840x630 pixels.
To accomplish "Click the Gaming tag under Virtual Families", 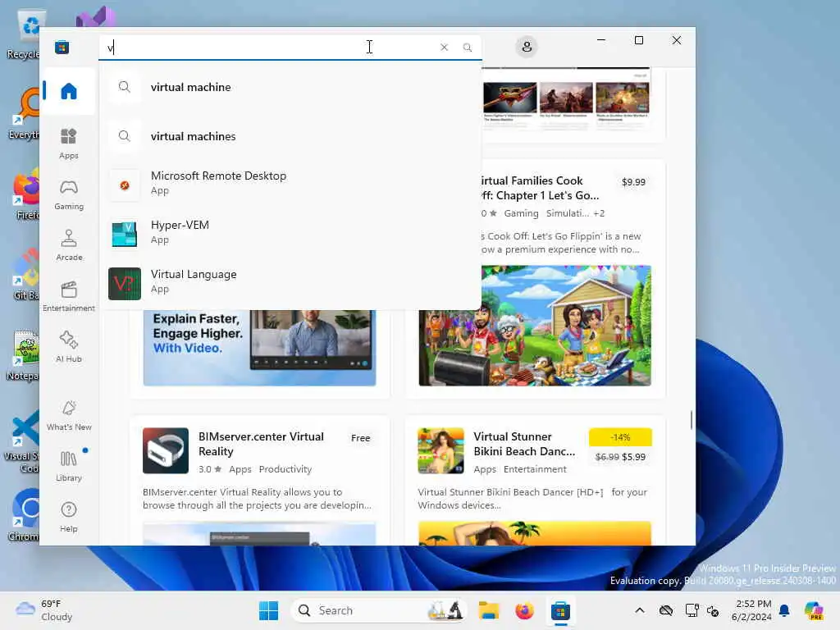I will click(x=521, y=213).
